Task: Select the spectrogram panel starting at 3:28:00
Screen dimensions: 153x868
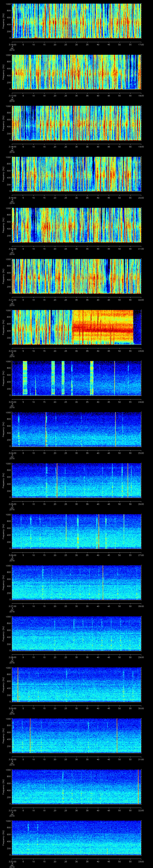Action: [77, 633]
